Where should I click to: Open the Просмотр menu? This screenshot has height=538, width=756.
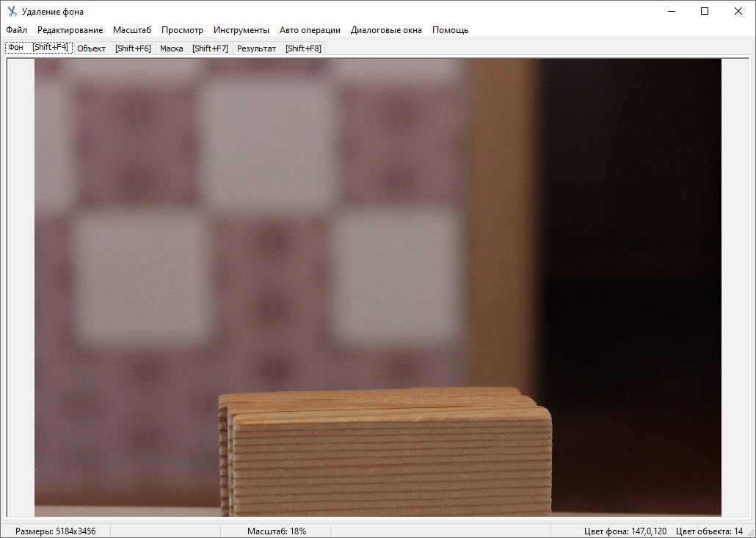pos(182,30)
